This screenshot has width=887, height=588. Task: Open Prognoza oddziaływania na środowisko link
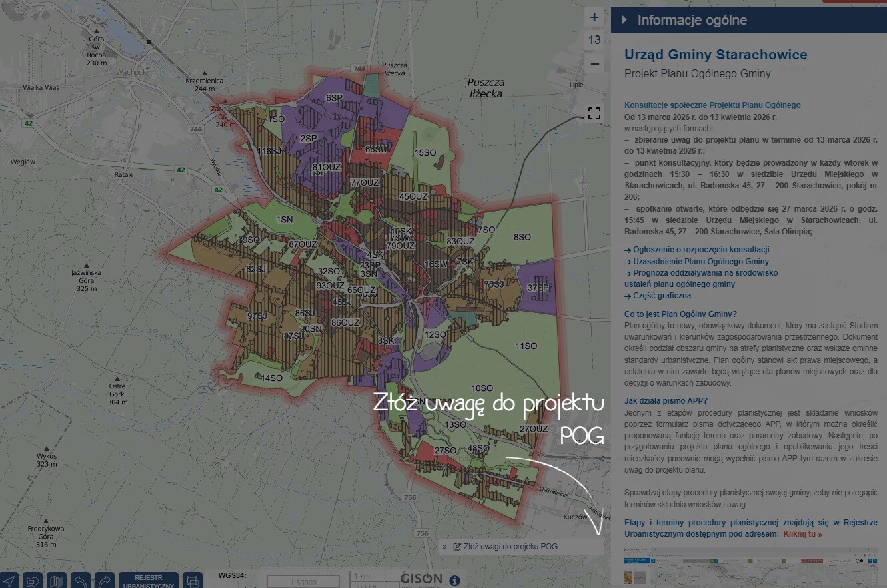point(701,273)
